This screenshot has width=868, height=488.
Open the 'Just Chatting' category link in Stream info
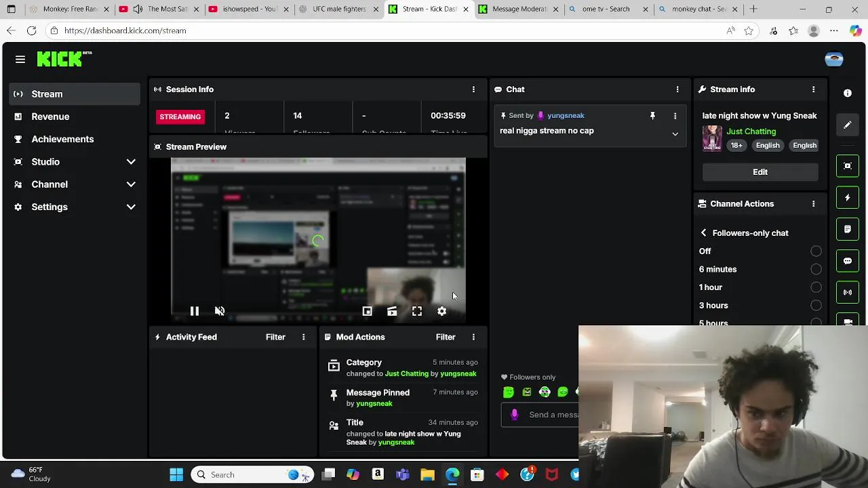pos(751,131)
